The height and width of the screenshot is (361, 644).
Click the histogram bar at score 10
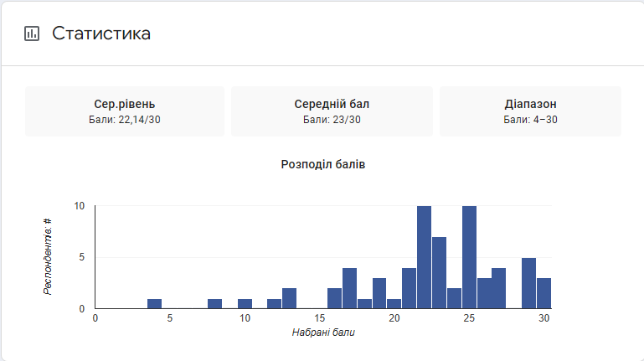click(245, 304)
